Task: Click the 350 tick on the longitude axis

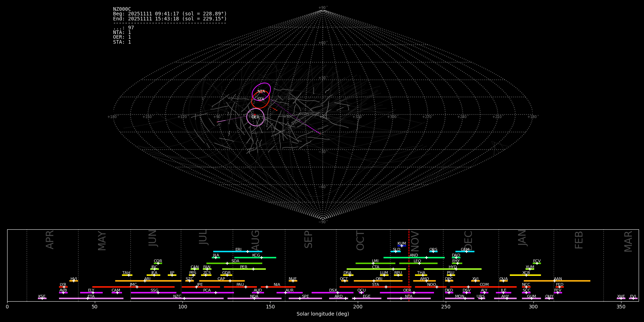Action: pyautogui.click(x=621, y=307)
